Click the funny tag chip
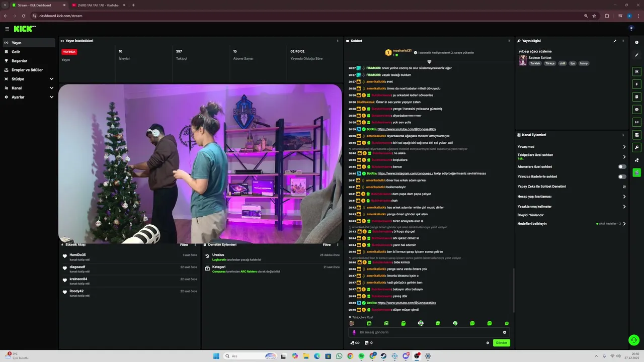This screenshot has height=362, width=644. [584, 63]
